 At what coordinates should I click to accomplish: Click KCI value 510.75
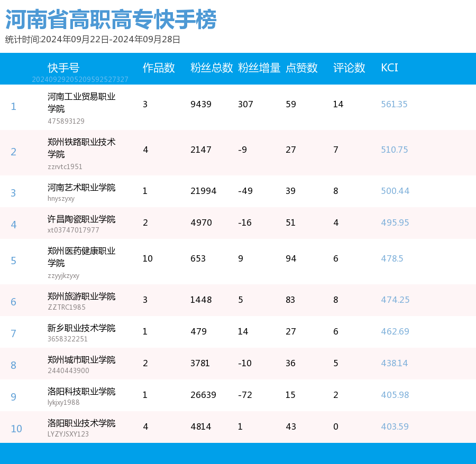(x=395, y=150)
